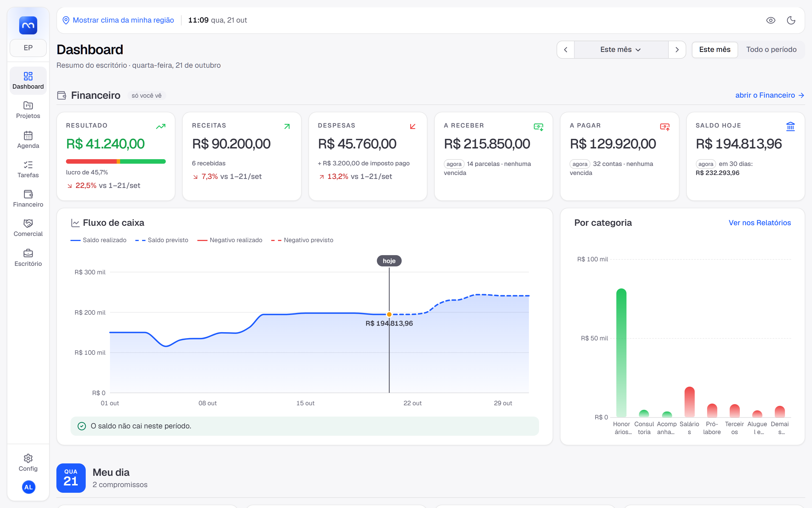The image size is (812, 508).
Task: Click the QUA 21 date badge
Action: click(71, 478)
